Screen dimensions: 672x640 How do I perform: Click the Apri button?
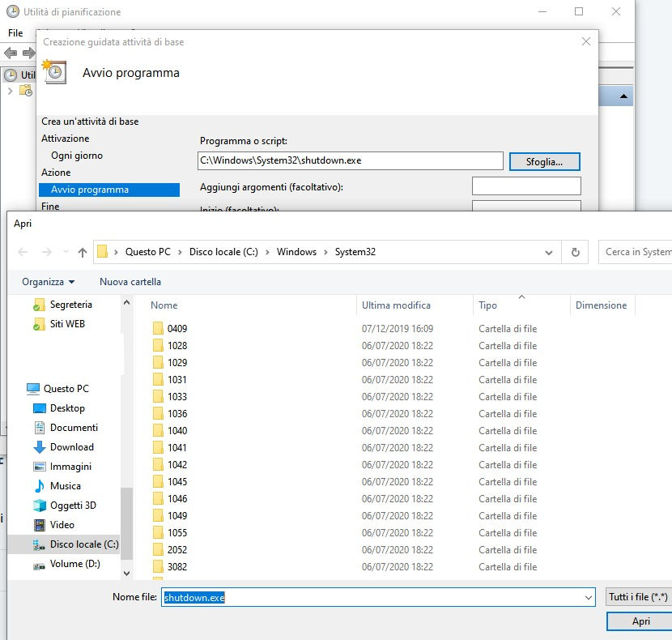click(640, 621)
